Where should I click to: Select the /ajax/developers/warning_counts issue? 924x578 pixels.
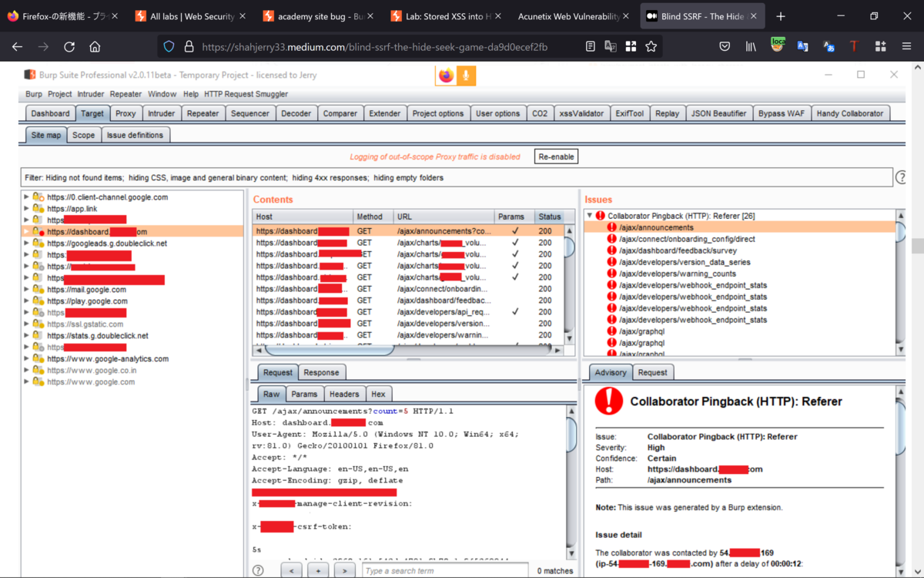[x=678, y=274]
